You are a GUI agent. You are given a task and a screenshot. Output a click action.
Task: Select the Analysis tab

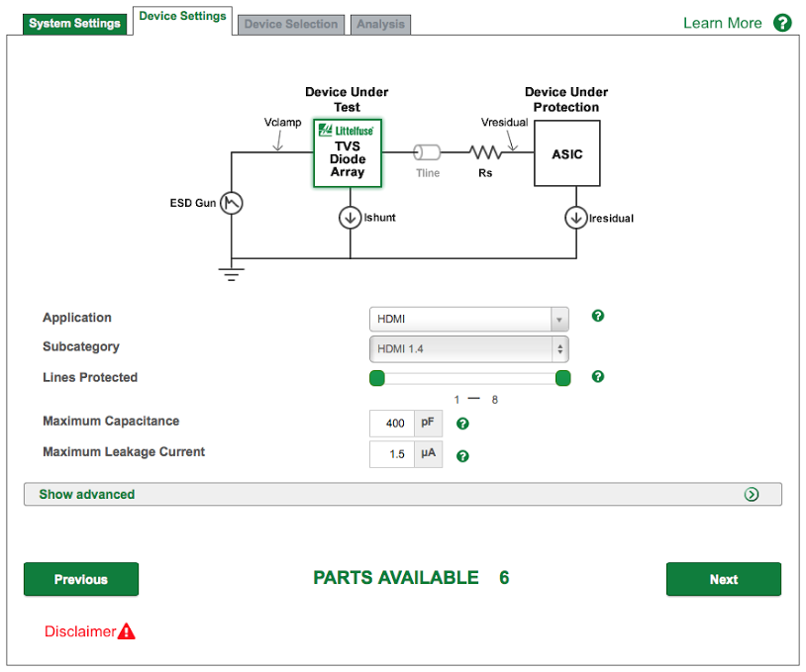[380, 25]
